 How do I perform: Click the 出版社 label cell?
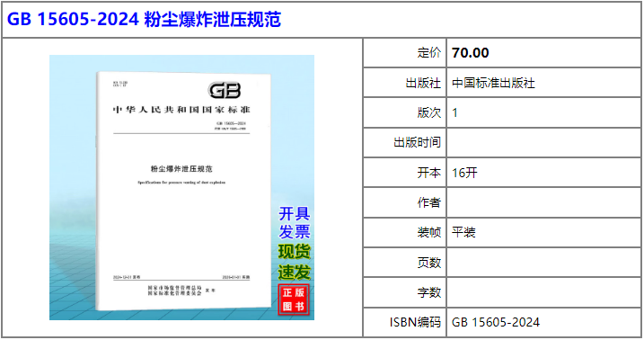coord(404,83)
